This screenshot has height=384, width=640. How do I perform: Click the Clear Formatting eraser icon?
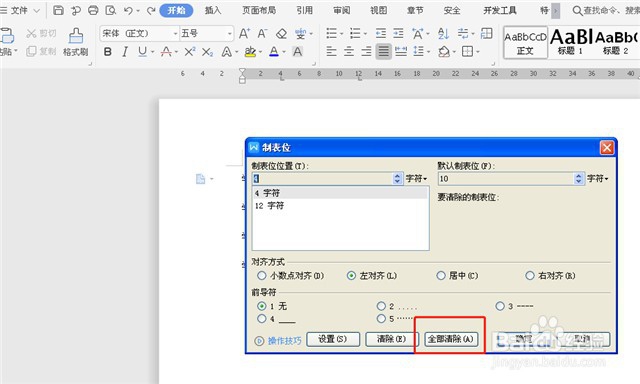(x=281, y=33)
